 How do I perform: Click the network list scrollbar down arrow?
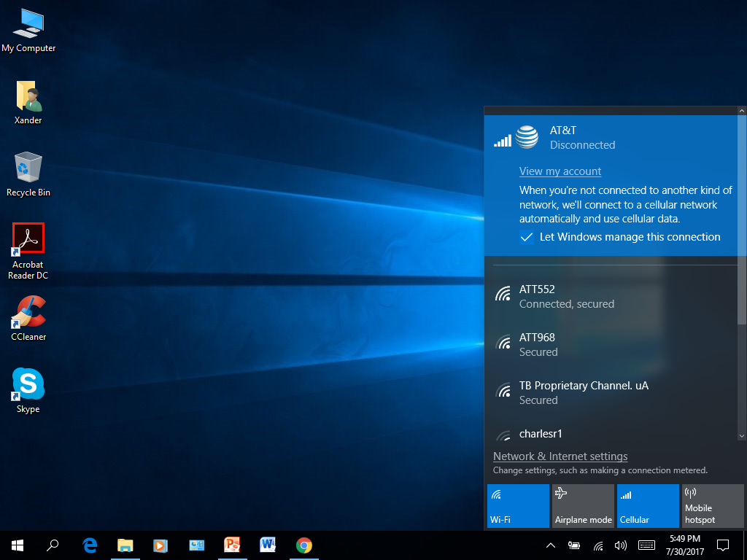[x=742, y=436]
